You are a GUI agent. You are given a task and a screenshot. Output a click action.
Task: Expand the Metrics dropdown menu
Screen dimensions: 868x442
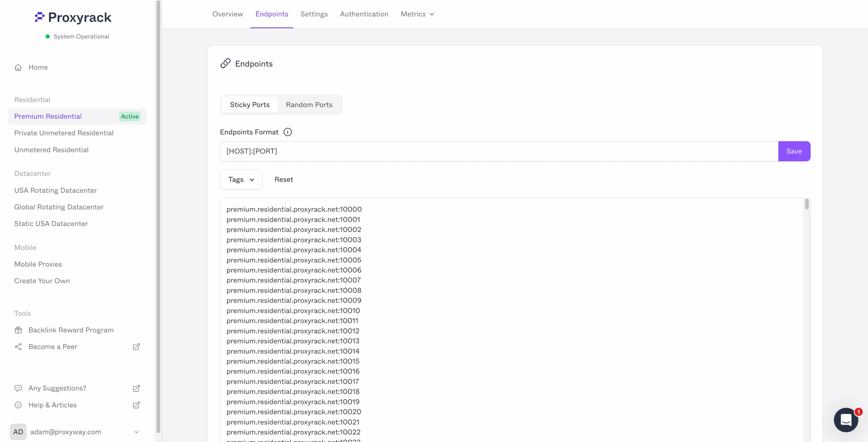(x=417, y=14)
